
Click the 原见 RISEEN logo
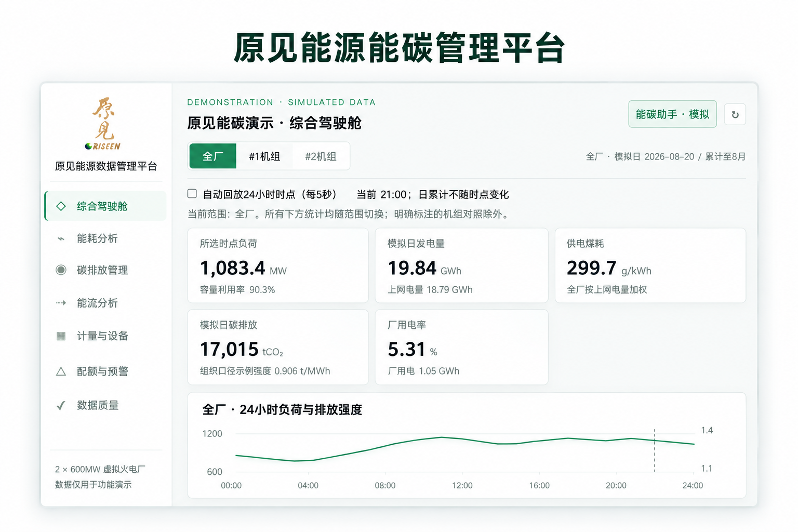coord(103,124)
